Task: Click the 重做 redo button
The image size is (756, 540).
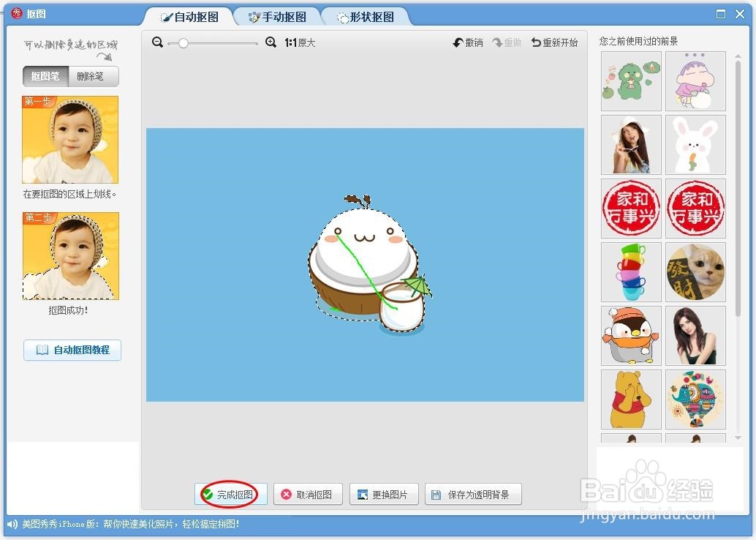Action: point(507,43)
